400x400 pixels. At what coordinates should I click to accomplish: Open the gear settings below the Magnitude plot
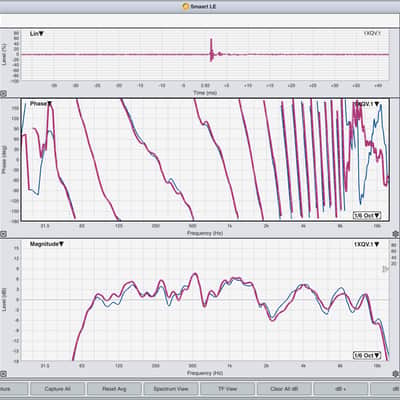pos(396,373)
